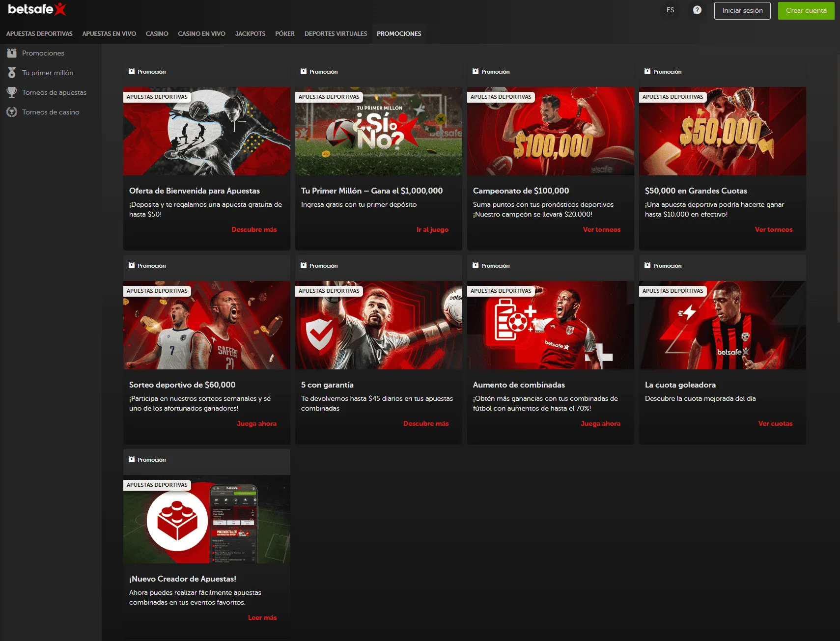Click the Tu Primer Millón – Gana el $1,000,000 title
The image size is (840, 641).
click(372, 191)
